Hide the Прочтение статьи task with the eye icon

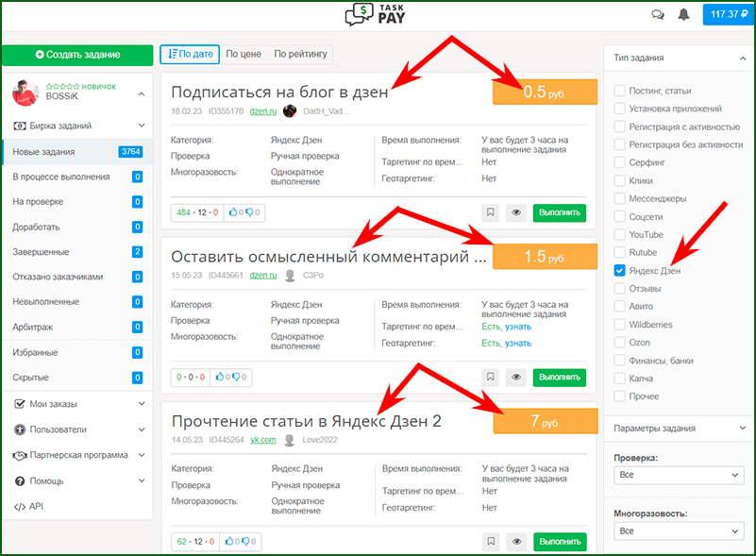[516, 542]
